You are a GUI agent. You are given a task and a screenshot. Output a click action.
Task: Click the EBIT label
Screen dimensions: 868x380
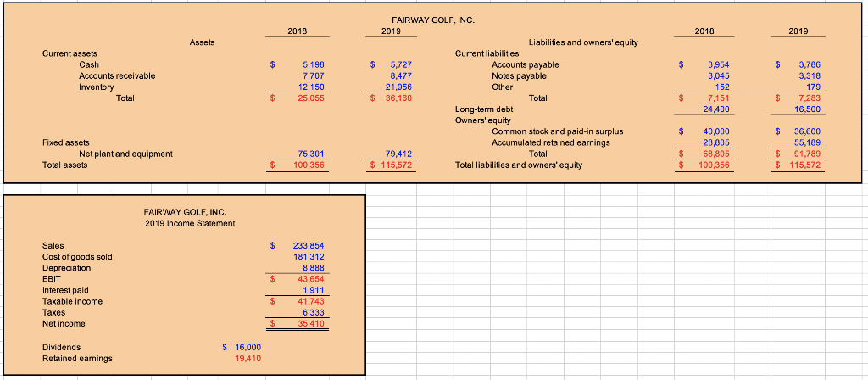pos(51,278)
